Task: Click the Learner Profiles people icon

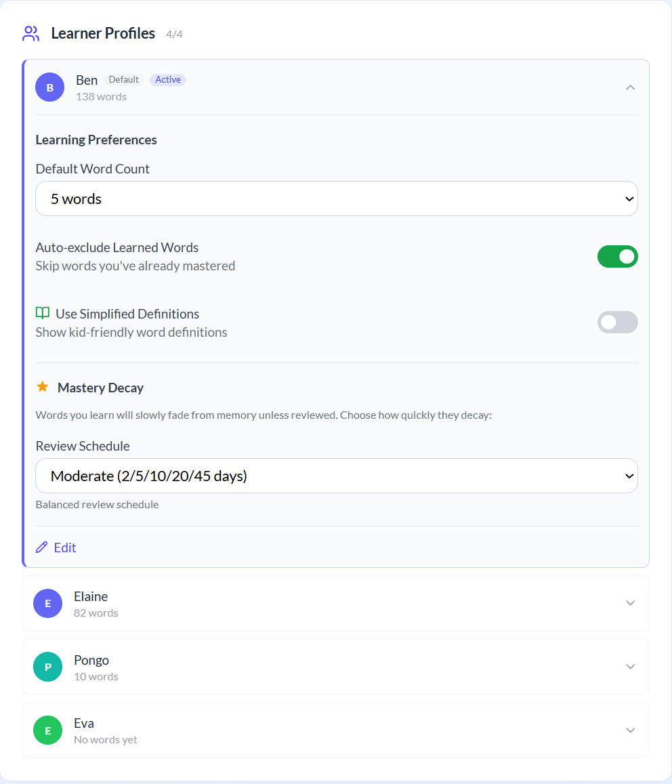Action: click(30, 33)
